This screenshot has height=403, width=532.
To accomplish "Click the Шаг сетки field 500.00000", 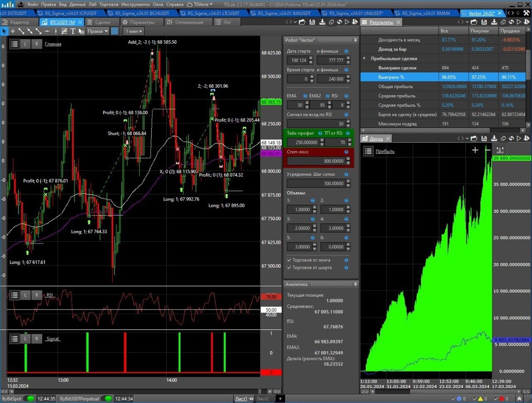I will [316, 183].
